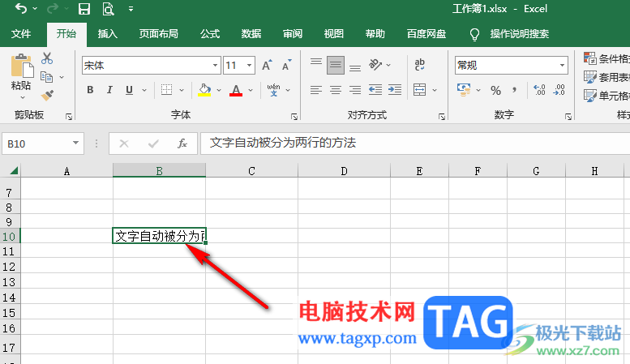Click the red font color A

236,90
